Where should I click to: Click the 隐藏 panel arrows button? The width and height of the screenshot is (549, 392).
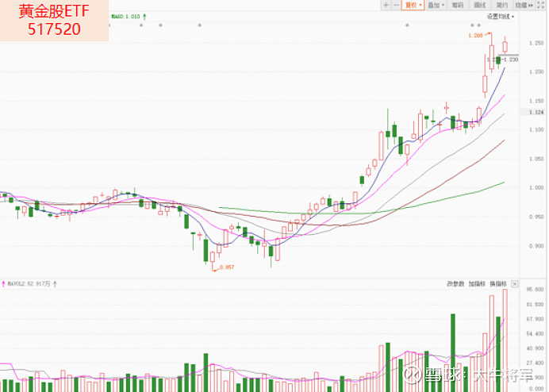pos(524,5)
